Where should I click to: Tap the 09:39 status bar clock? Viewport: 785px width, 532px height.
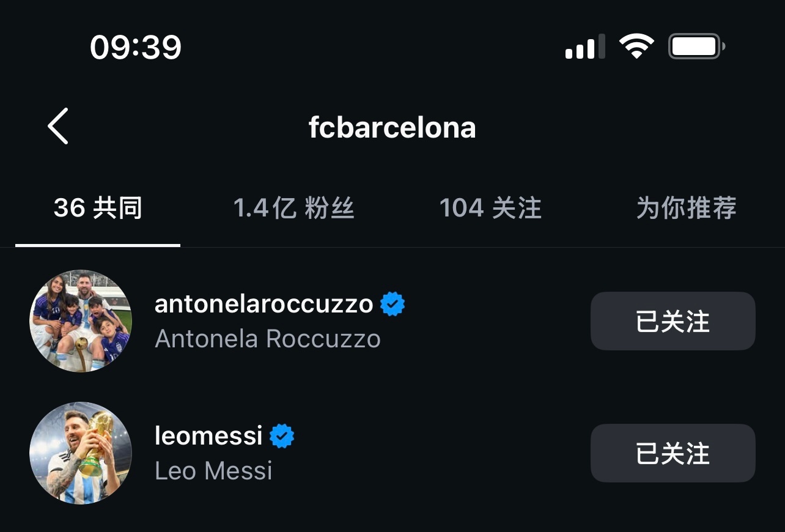point(136,47)
